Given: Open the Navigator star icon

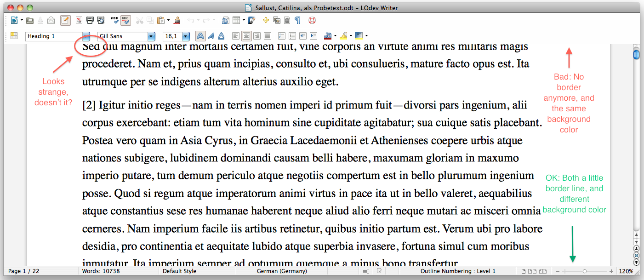Looking at the screenshot, I should 266,20.
